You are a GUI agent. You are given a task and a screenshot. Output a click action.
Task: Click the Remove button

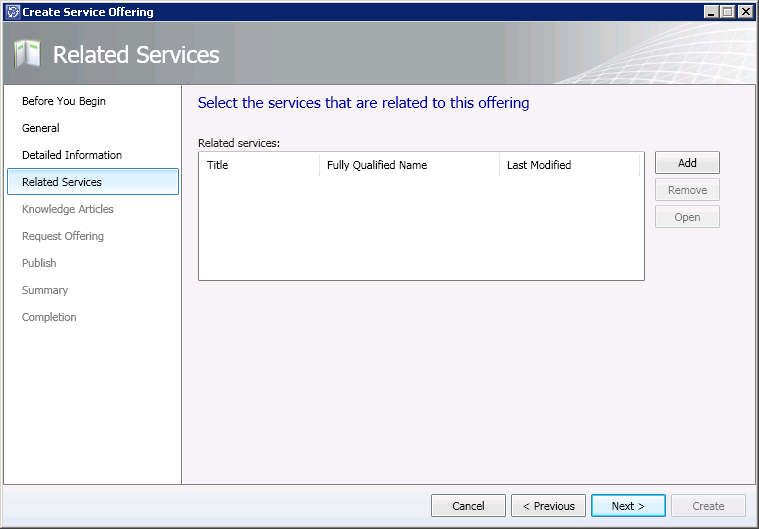(x=687, y=190)
